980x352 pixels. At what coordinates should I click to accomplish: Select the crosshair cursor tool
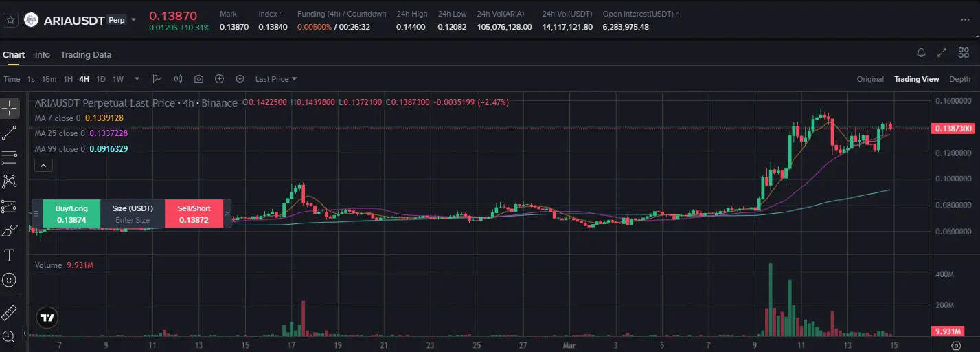point(10,107)
